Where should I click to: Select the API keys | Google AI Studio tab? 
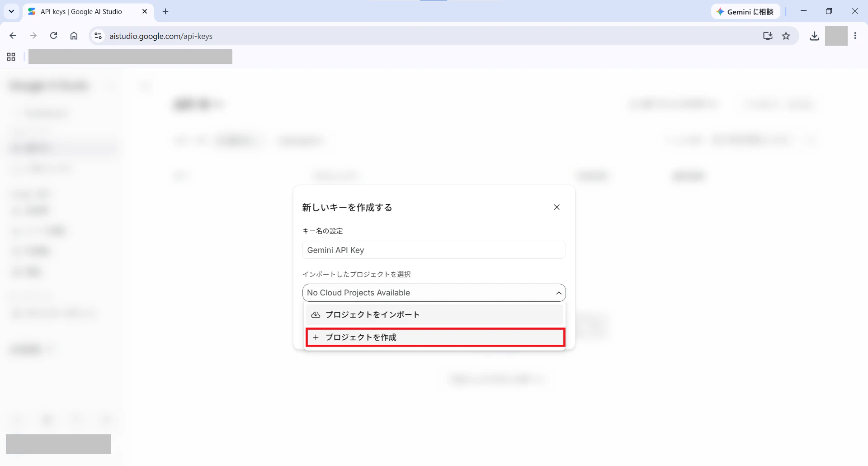(x=88, y=12)
